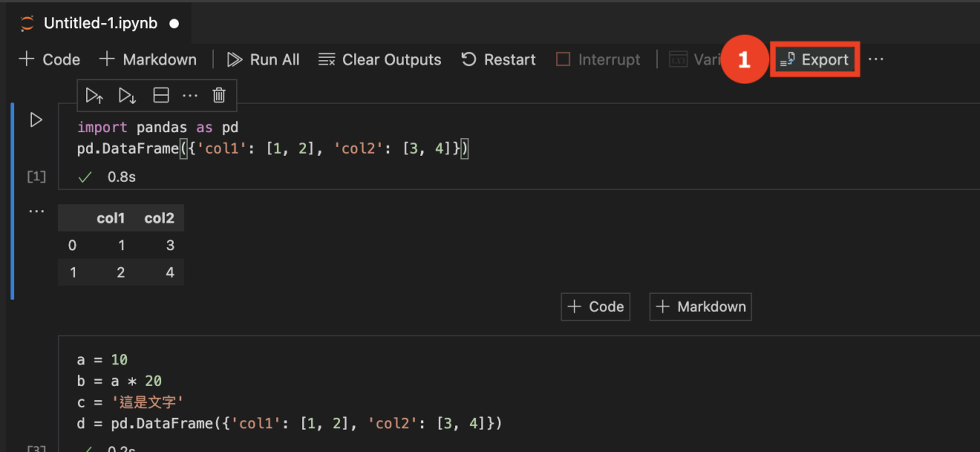Open the cell's More Actions ellipsis menu
The width and height of the screenshot is (980, 452).
190,95
